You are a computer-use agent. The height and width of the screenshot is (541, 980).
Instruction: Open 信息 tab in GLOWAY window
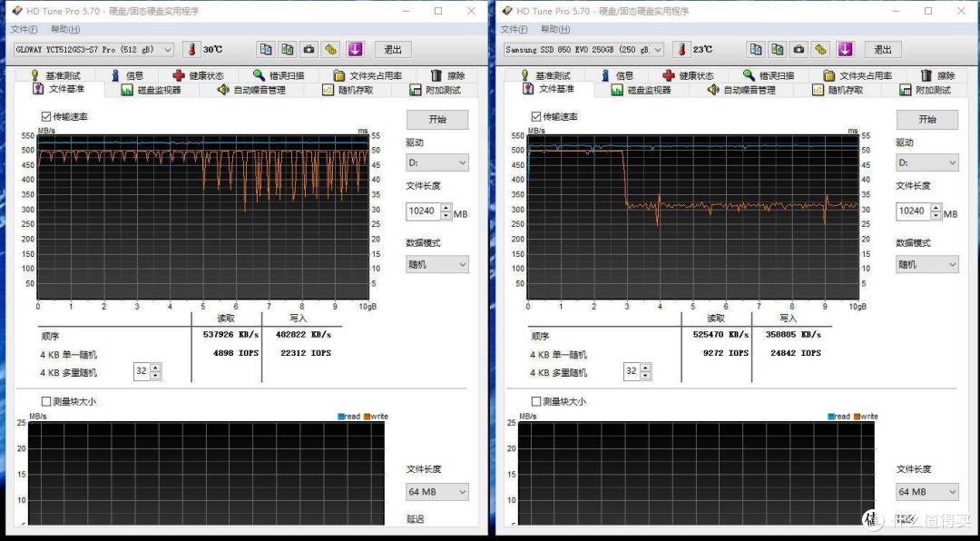pos(128,75)
